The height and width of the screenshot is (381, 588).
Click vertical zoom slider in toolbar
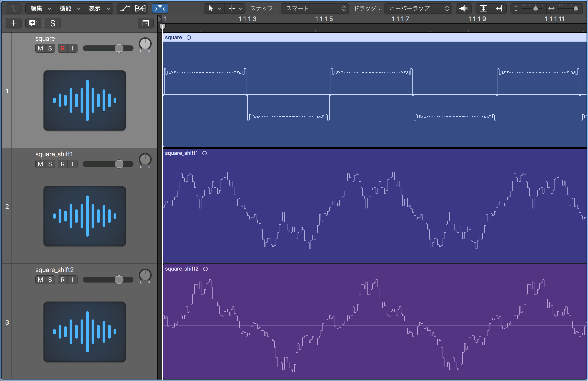(x=532, y=8)
